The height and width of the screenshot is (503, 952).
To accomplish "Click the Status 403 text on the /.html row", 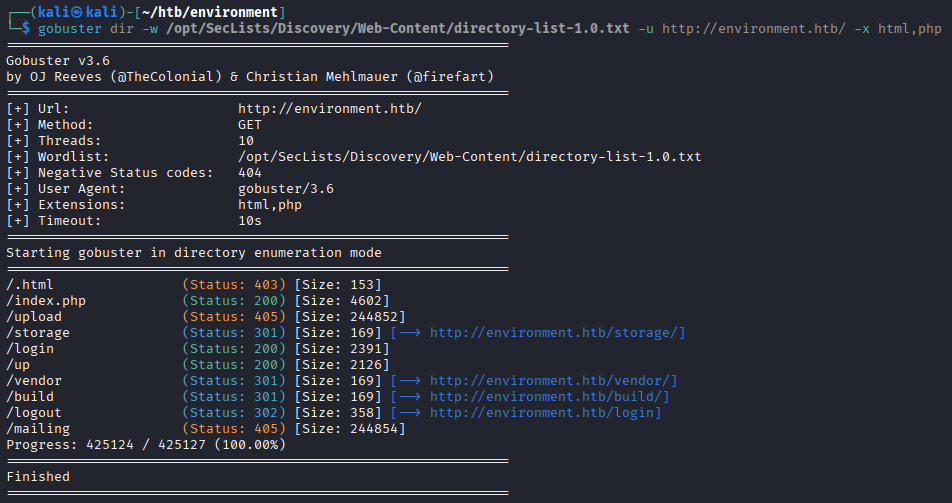I will pos(234,285).
